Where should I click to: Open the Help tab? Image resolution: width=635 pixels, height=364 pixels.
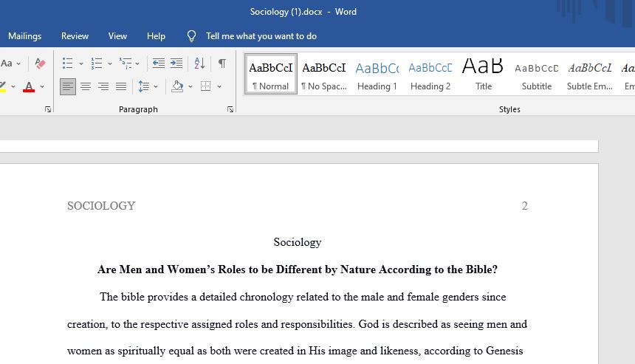click(156, 36)
